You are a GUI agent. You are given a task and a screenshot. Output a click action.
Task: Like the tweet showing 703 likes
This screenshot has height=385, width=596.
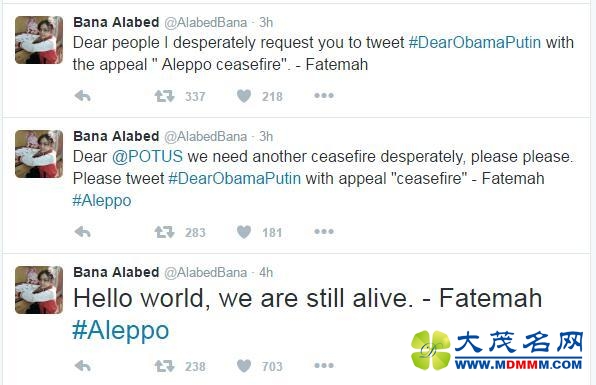244,366
